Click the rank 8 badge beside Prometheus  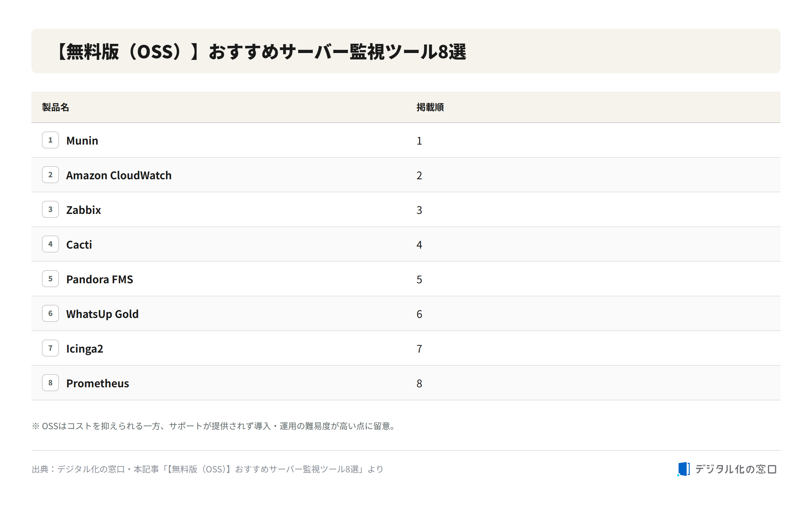(50, 383)
